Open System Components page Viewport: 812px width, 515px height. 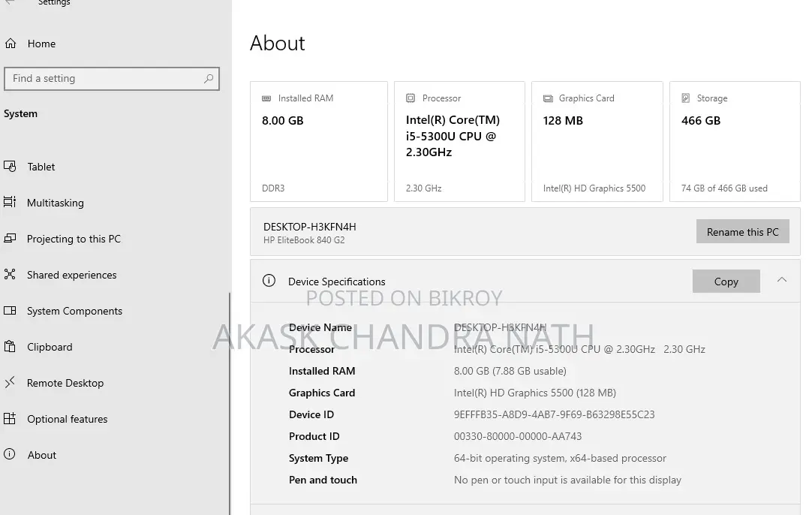(74, 311)
